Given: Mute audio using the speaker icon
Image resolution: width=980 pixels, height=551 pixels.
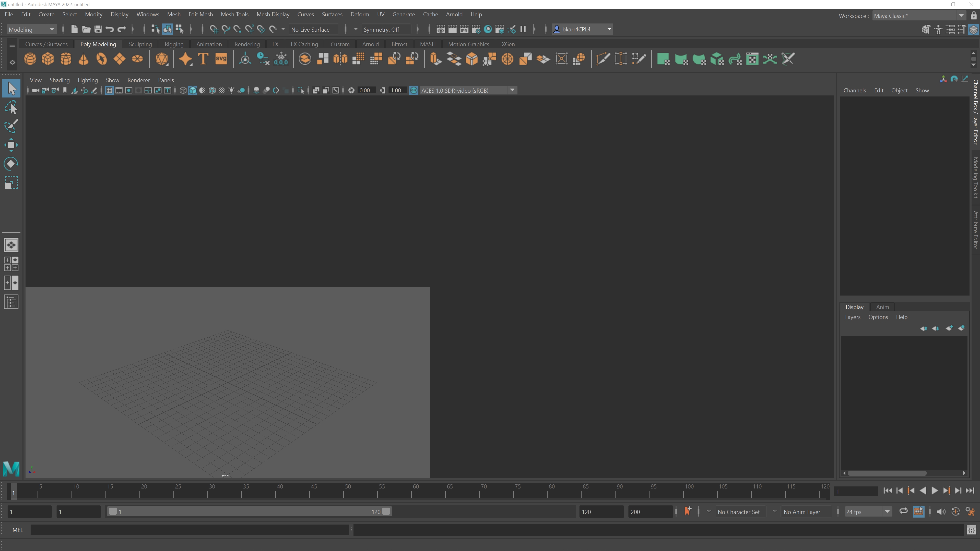Looking at the screenshot, I should [942, 511].
